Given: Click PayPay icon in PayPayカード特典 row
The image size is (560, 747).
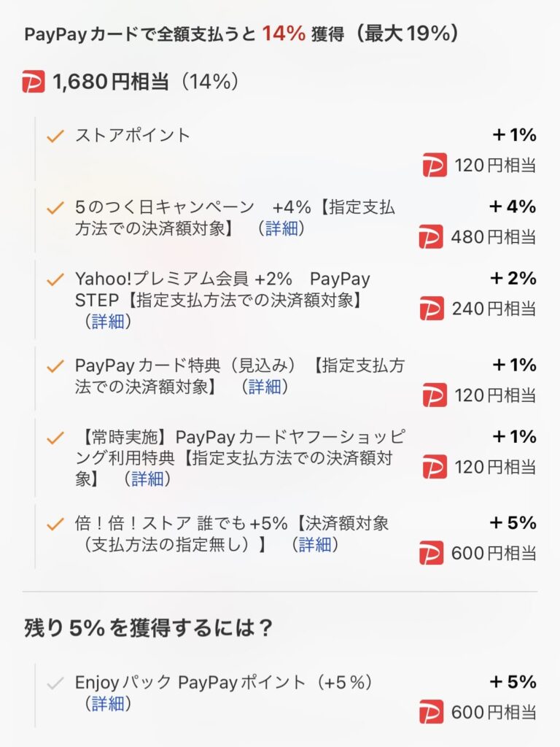Looking at the screenshot, I should click(435, 395).
